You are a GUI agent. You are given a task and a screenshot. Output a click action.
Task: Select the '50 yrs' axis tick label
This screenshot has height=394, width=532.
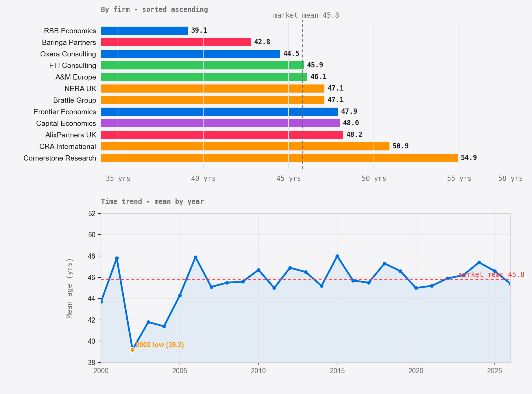(374, 178)
